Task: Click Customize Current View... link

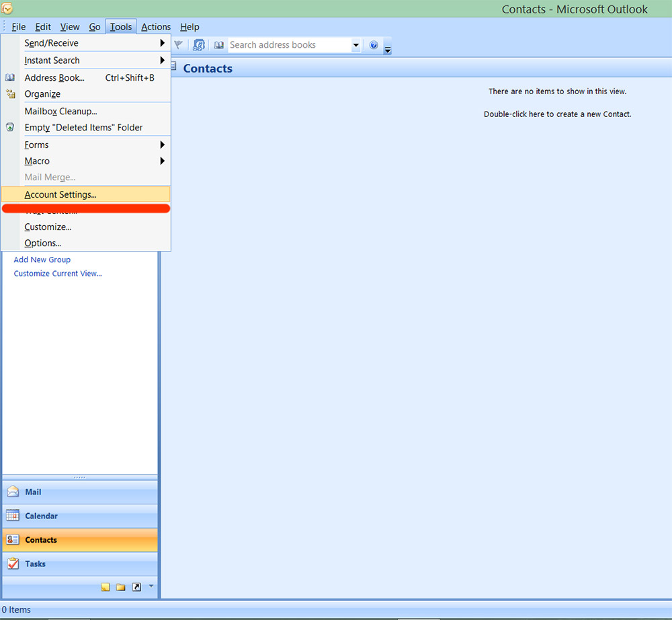Action: [x=58, y=274]
